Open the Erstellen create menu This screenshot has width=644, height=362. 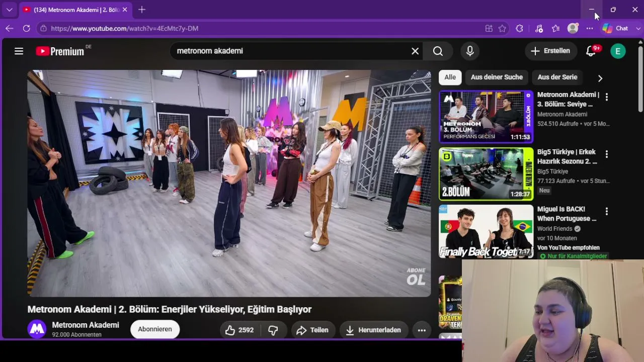(550, 51)
